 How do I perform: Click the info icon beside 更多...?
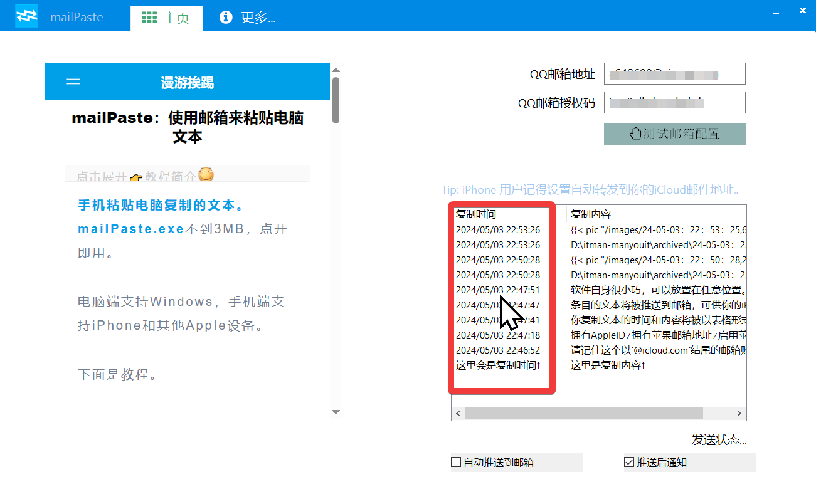[x=226, y=17]
